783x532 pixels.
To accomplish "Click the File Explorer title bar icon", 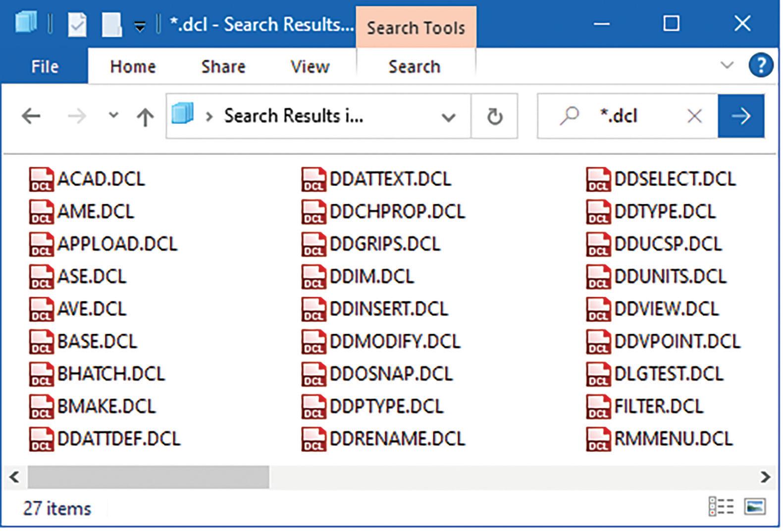I will click(26, 23).
